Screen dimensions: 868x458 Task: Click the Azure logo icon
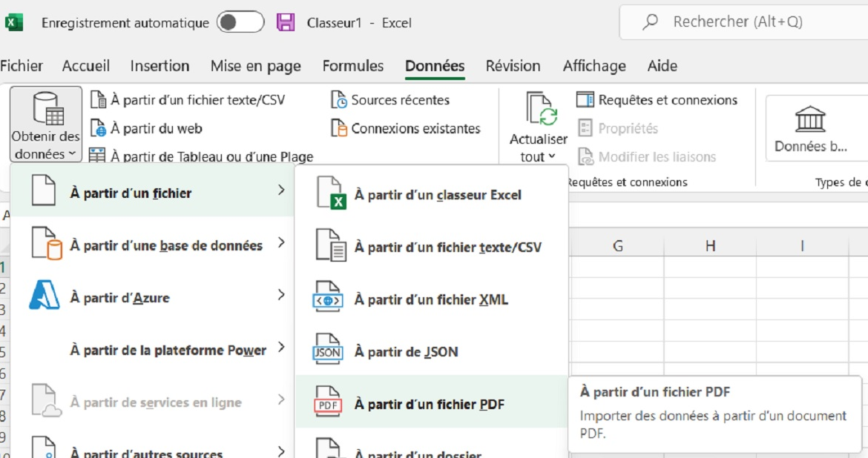tap(45, 295)
